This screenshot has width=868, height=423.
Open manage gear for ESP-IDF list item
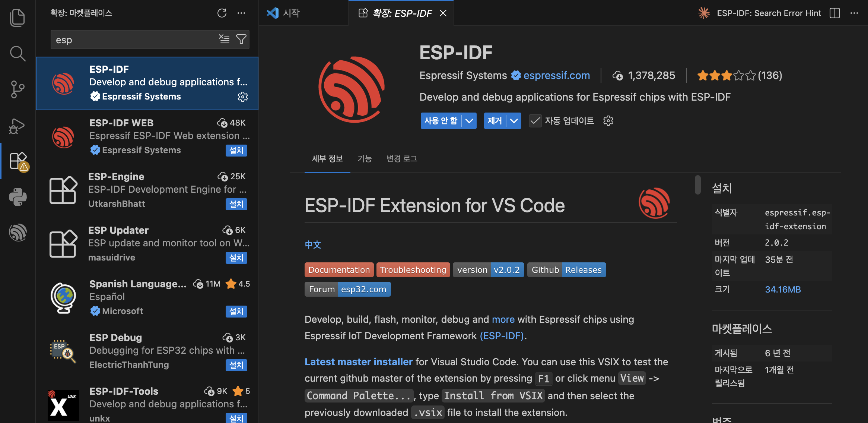point(243,97)
